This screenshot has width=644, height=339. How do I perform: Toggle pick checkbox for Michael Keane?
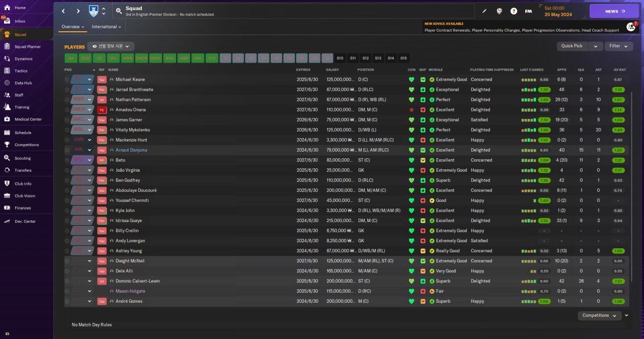point(67,80)
